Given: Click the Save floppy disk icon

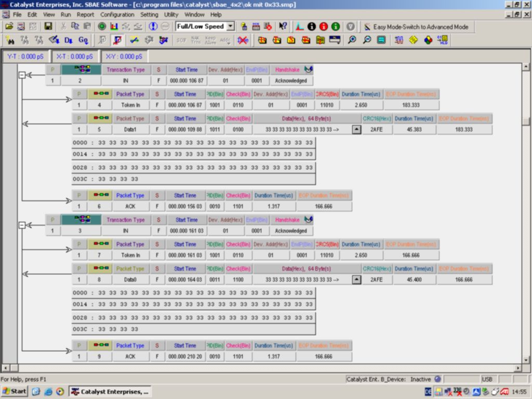Looking at the screenshot, I should point(48,26).
